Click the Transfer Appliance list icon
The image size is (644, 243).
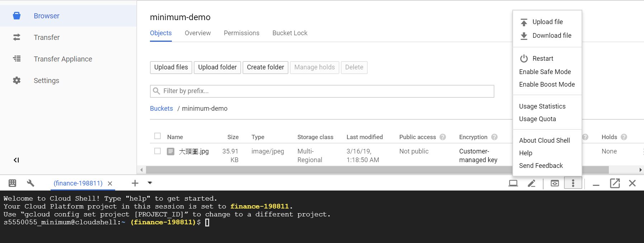(17, 59)
